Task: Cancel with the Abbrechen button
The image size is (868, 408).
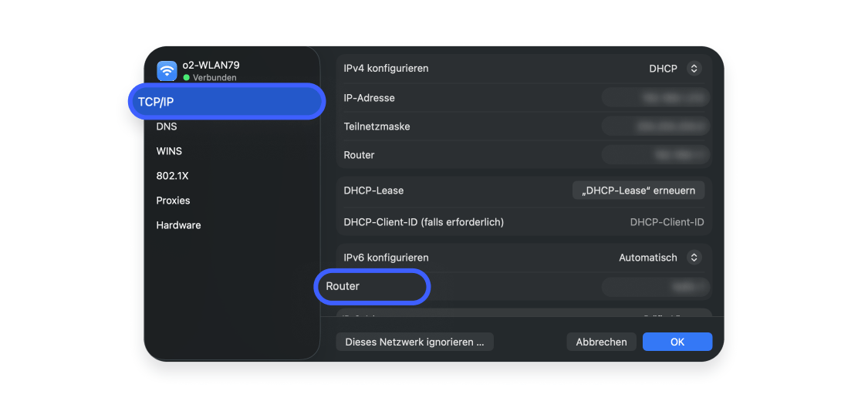Action: click(x=601, y=342)
